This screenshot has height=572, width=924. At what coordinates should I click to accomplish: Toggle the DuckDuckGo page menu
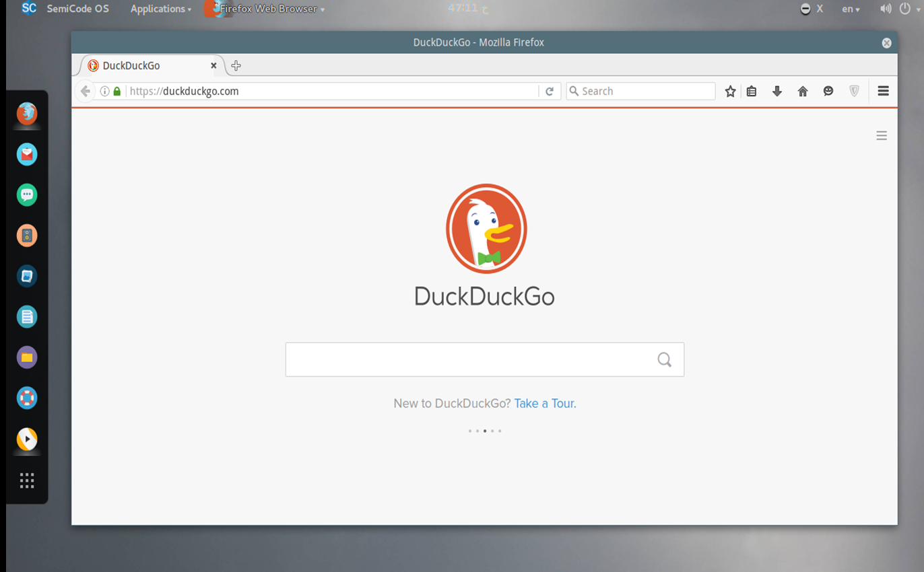click(x=882, y=135)
